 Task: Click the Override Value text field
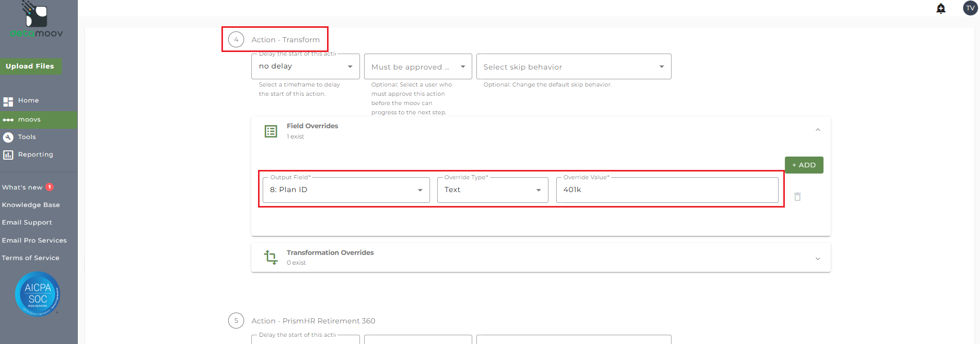[667, 190]
